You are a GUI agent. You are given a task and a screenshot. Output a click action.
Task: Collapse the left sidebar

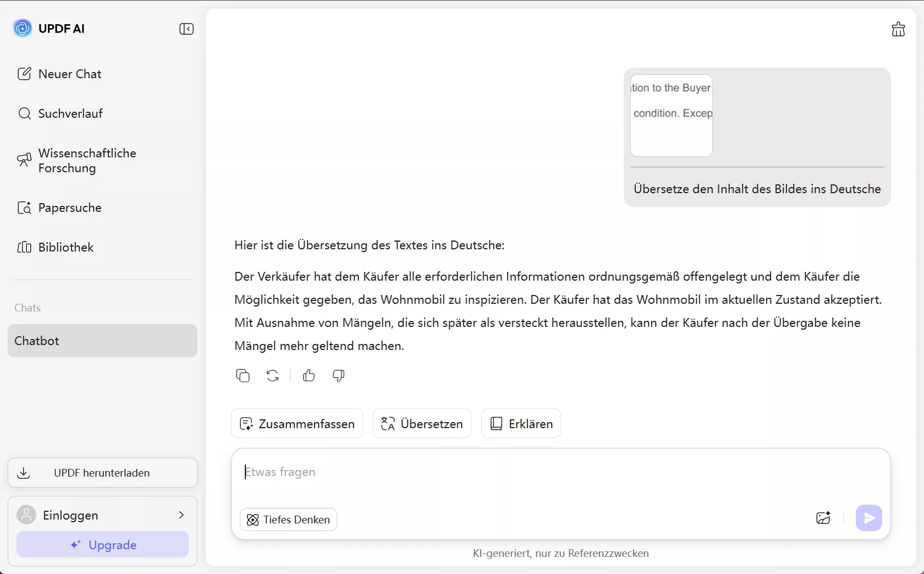(186, 29)
